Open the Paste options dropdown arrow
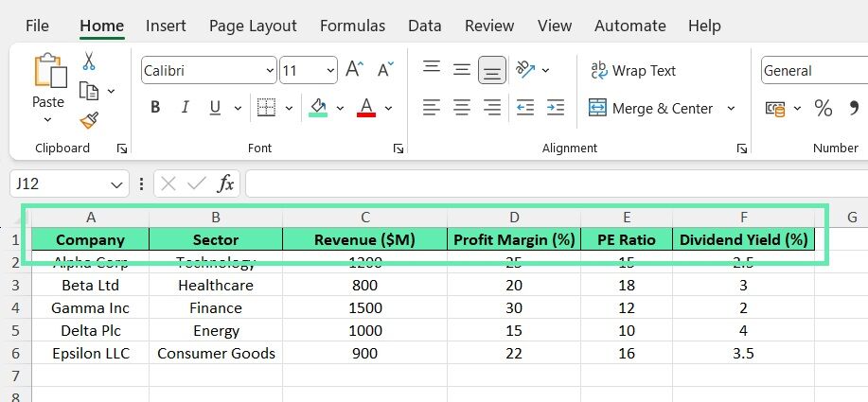This screenshot has height=402, width=868. [x=47, y=119]
